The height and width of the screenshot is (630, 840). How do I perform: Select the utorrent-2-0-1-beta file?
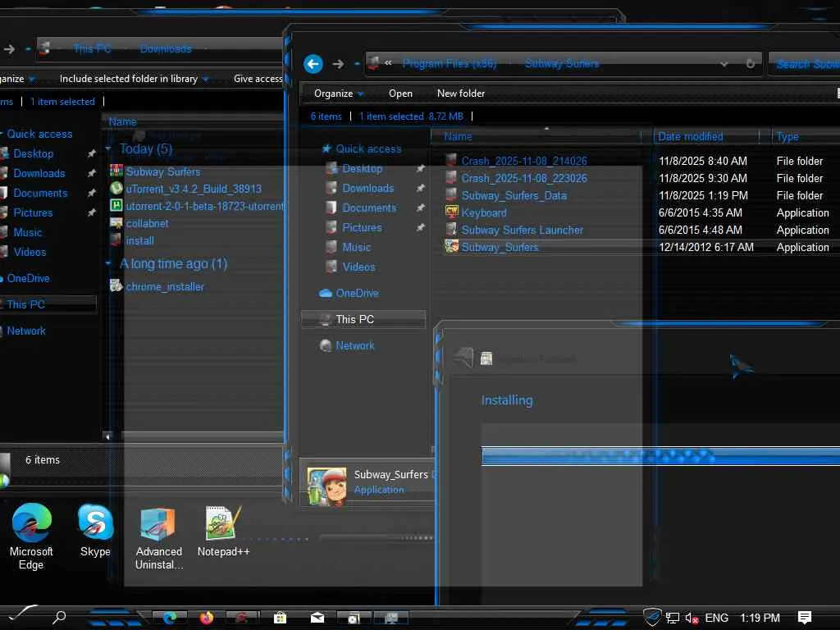(197, 206)
